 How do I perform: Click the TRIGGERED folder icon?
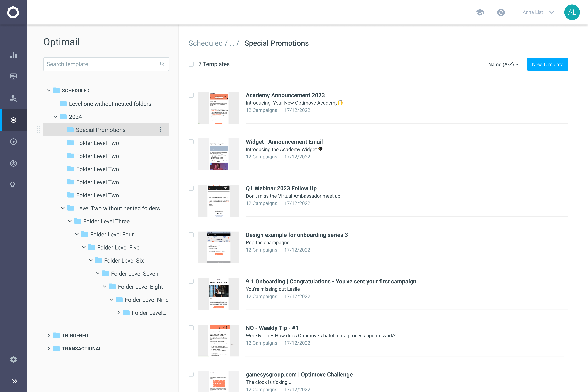56,335
